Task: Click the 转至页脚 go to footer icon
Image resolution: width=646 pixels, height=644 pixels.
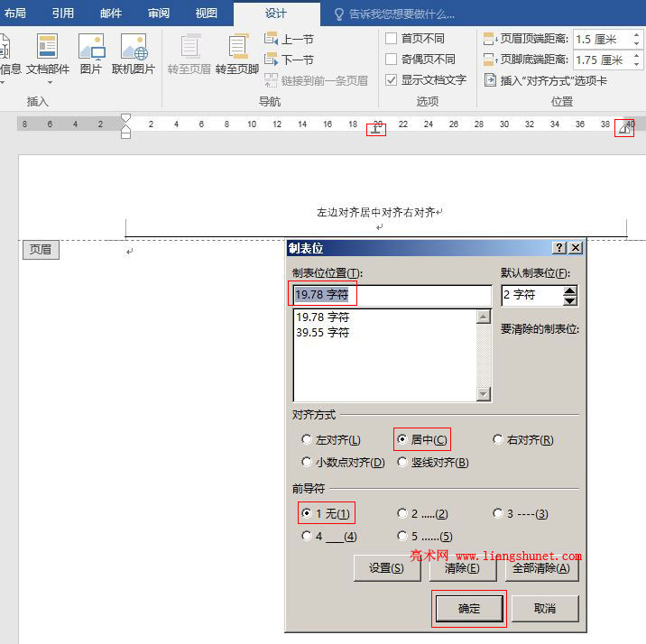Action: click(x=237, y=46)
